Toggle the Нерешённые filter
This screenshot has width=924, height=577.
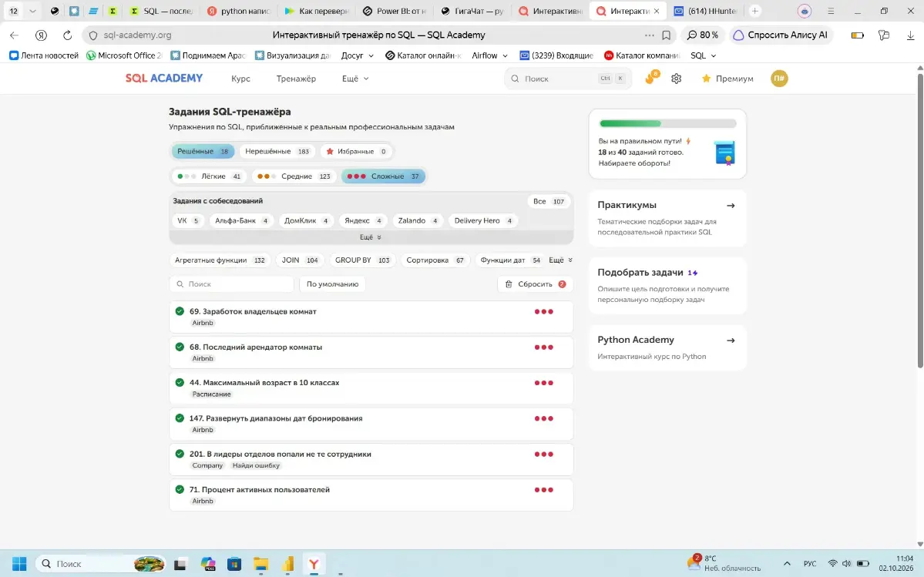(277, 151)
